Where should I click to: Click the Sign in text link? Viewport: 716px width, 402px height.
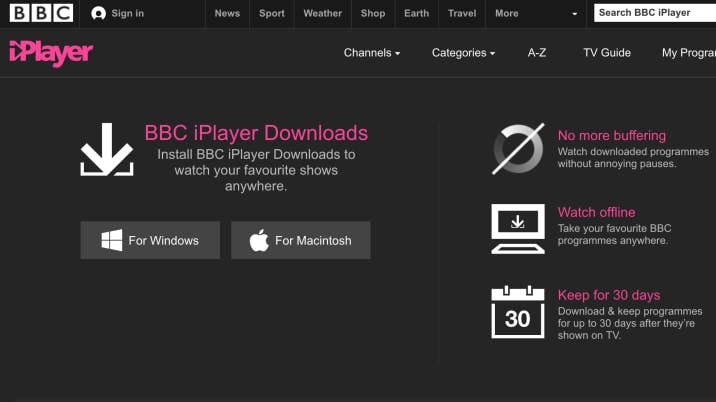pos(127,14)
